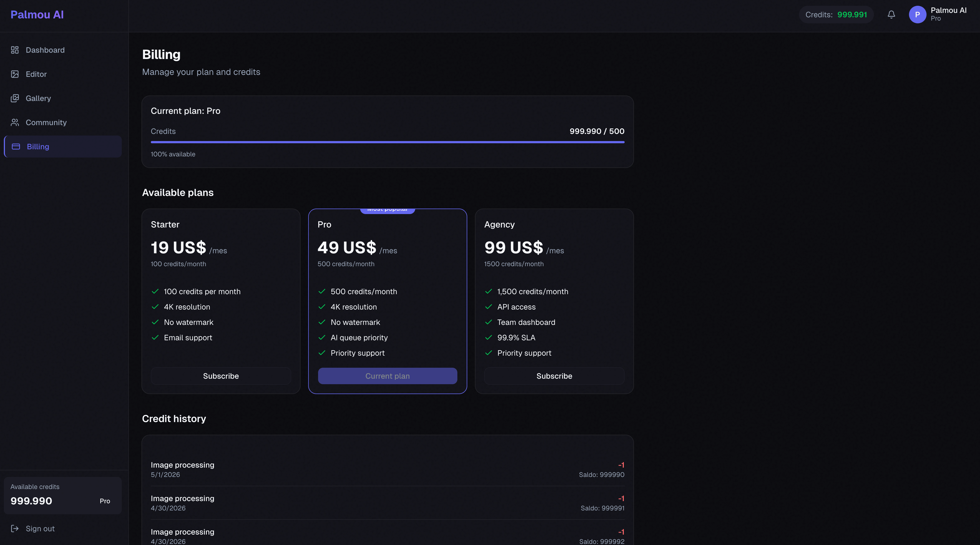Click the 19 US$ price
980x545 pixels.
point(179,248)
